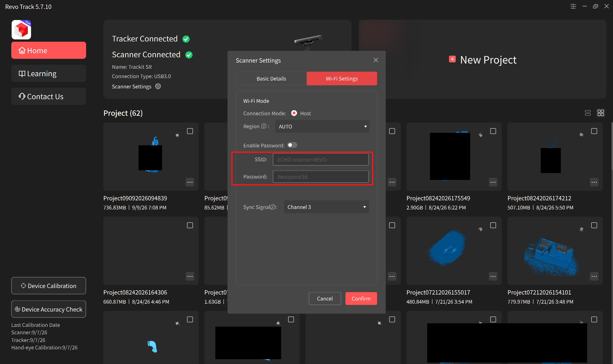Image resolution: width=613 pixels, height=364 pixels.
Task: Click the Region info icon
Action: [x=264, y=126]
